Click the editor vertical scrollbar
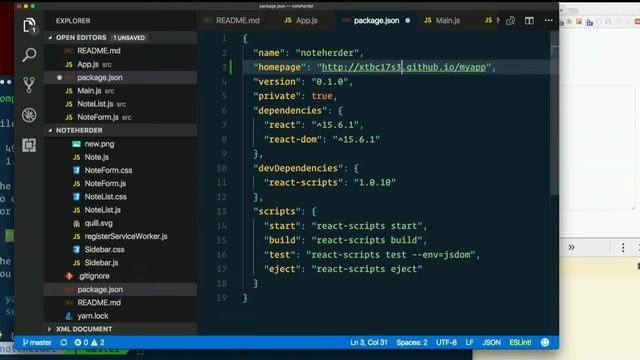Viewport: 640px width, 360px height. pos(554,114)
